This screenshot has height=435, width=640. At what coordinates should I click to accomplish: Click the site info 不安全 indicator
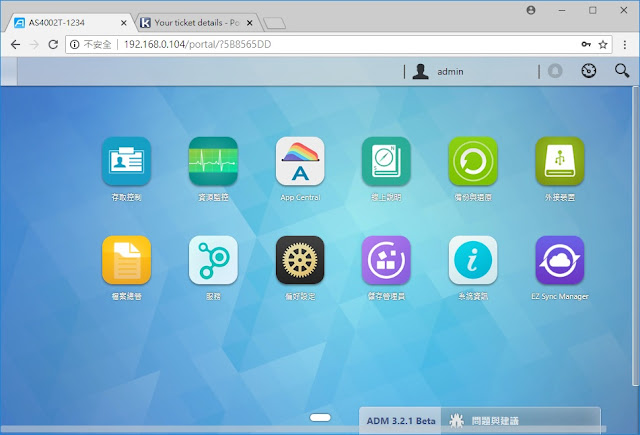coord(91,44)
